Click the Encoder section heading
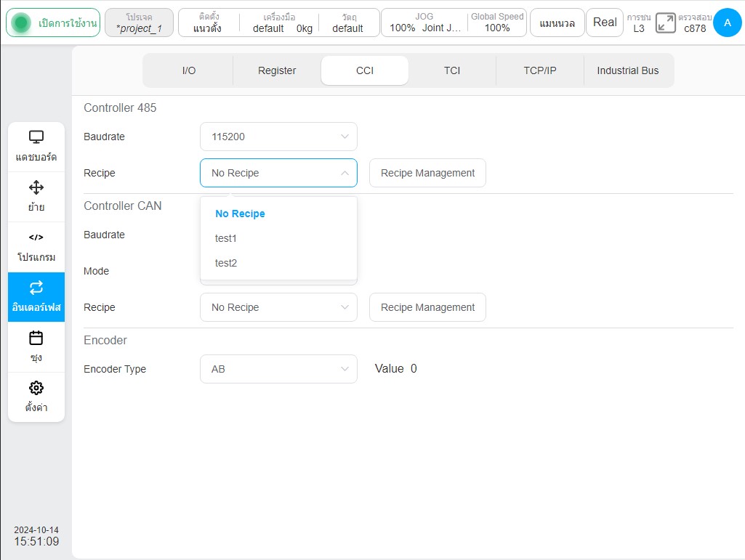Screen dimensions: 745x560 click(x=105, y=340)
